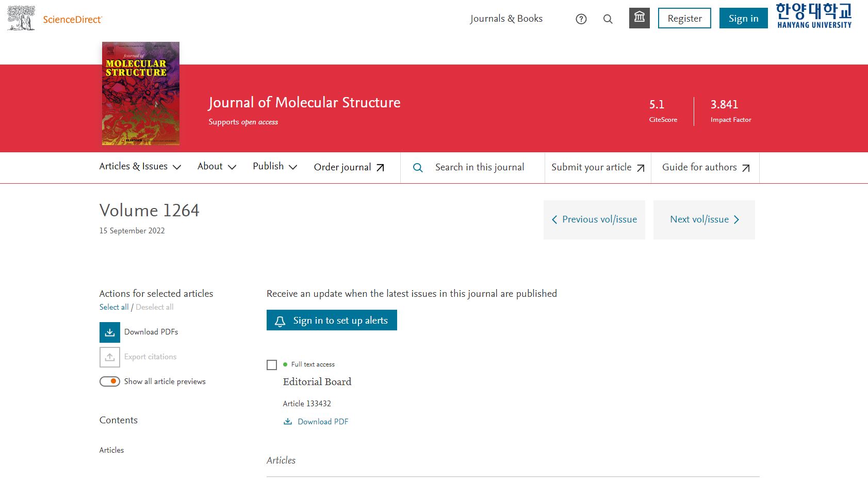Open search via the header magnifier icon
Image resolution: width=868 pixels, height=478 pixels.
click(608, 19)
